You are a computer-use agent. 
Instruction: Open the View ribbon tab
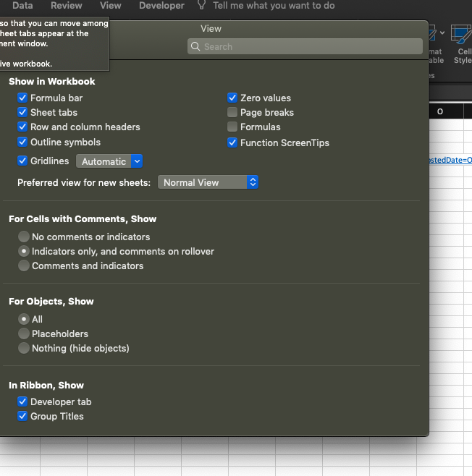[x=111, y=6]
